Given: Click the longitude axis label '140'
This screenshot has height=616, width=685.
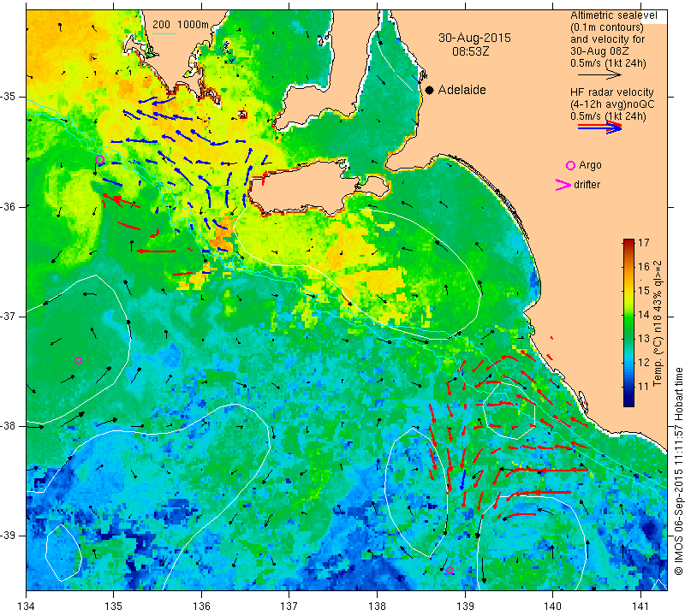Looking at the screenshot, I should tap(552, 606).
